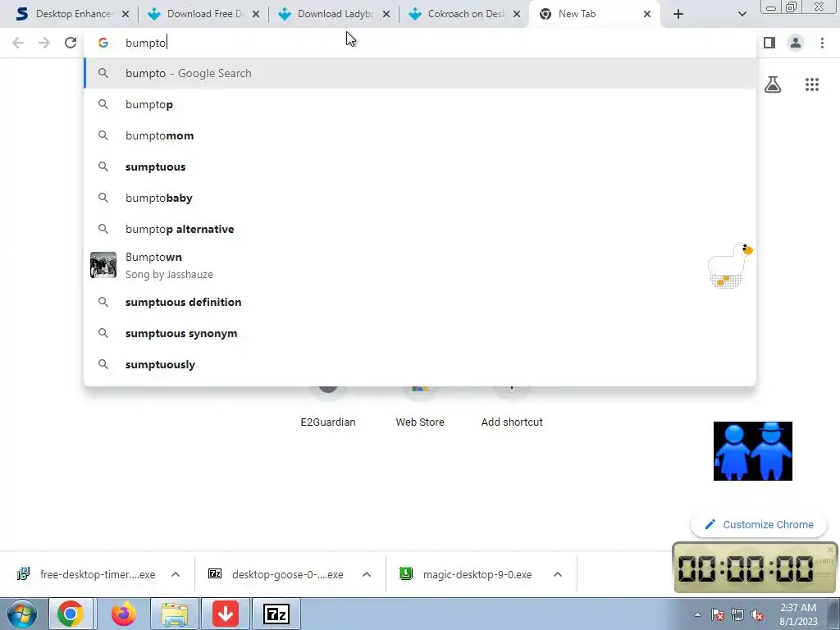Open red download arrow app in taskbar
This screenshot has height=630, width=840.
coord(226,614)
